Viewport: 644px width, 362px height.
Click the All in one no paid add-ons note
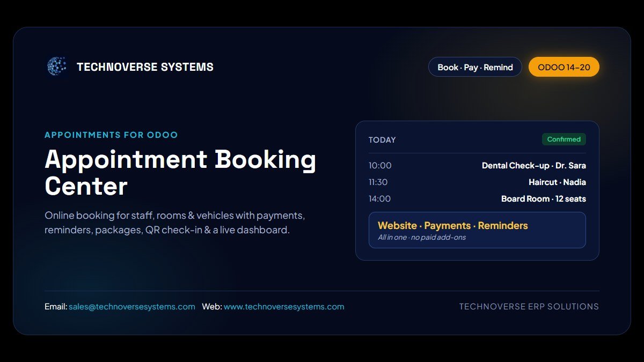(422, 238)
